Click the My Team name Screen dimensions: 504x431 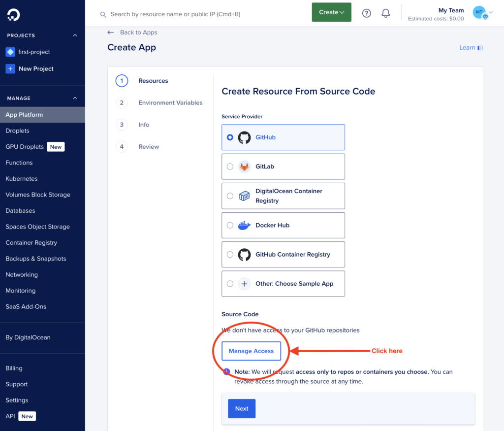(x=451, y=10)
